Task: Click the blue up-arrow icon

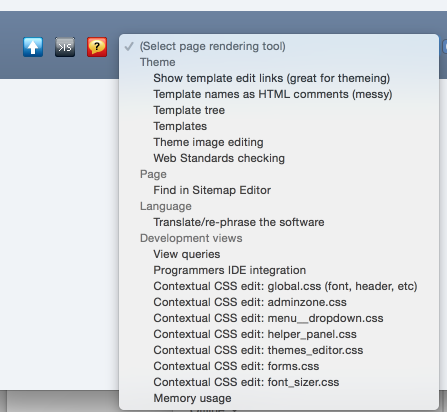Action: point(33,47)
